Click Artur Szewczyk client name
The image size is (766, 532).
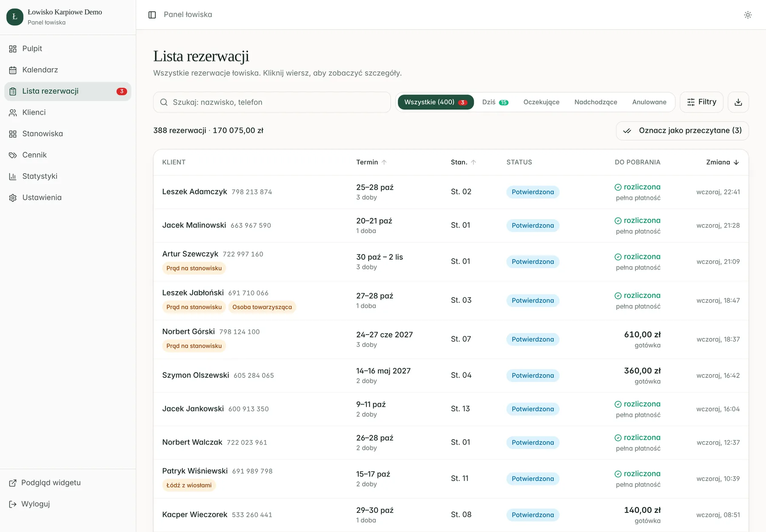(x=190, y=254)
